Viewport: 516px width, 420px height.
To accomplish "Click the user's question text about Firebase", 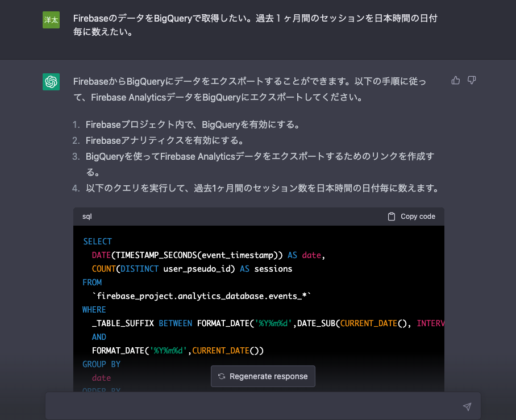I will (x=255, y=25).
